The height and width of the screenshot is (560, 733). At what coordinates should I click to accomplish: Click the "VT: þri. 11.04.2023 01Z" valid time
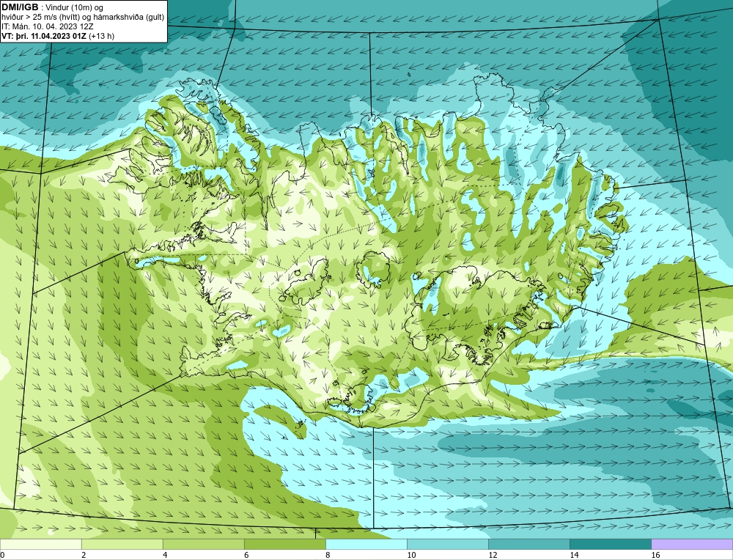point(44,36)
